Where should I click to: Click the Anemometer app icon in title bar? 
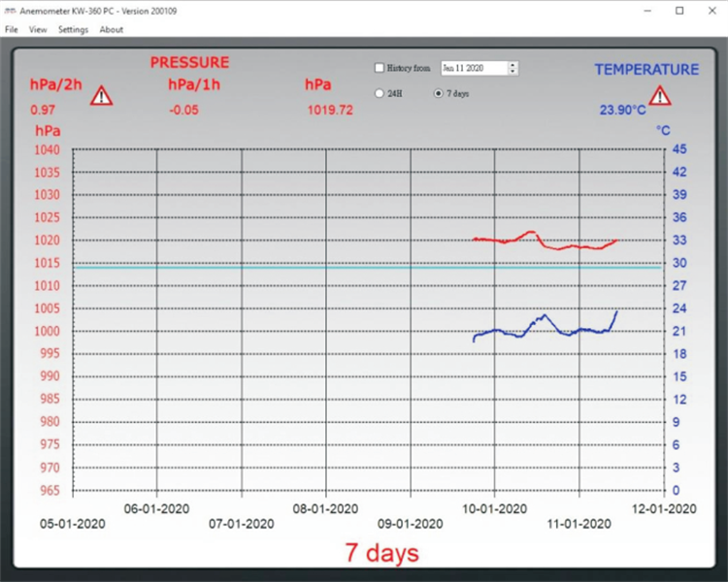(11, 11)
